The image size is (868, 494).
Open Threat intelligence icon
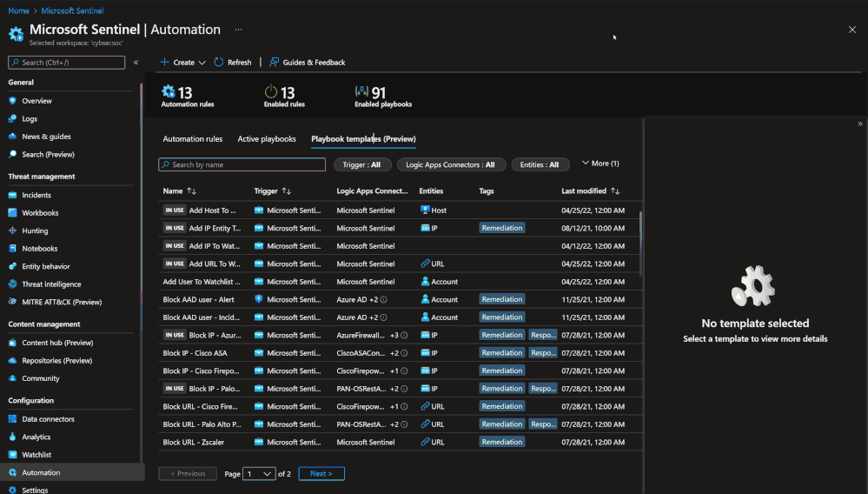(13, 284)
